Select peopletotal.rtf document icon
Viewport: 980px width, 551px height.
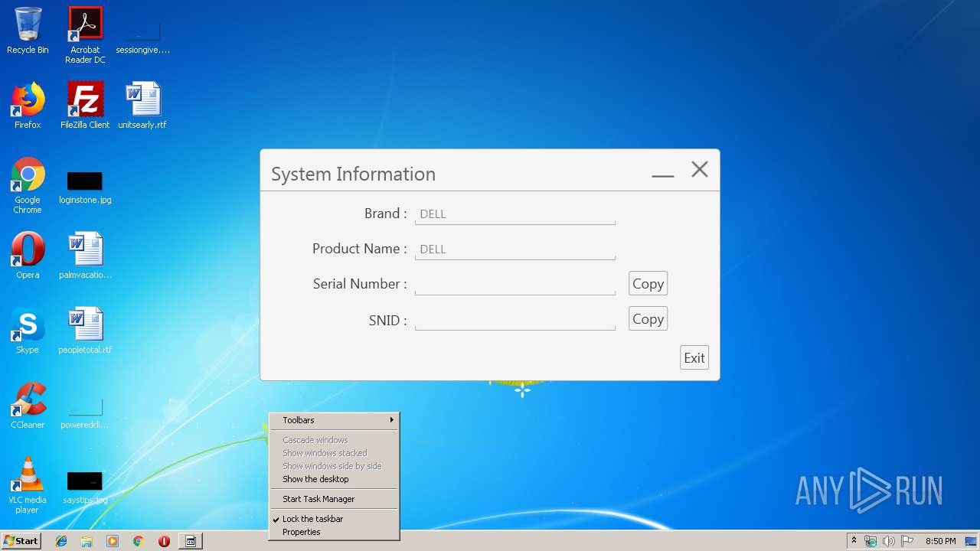click(x=85, y=331)
